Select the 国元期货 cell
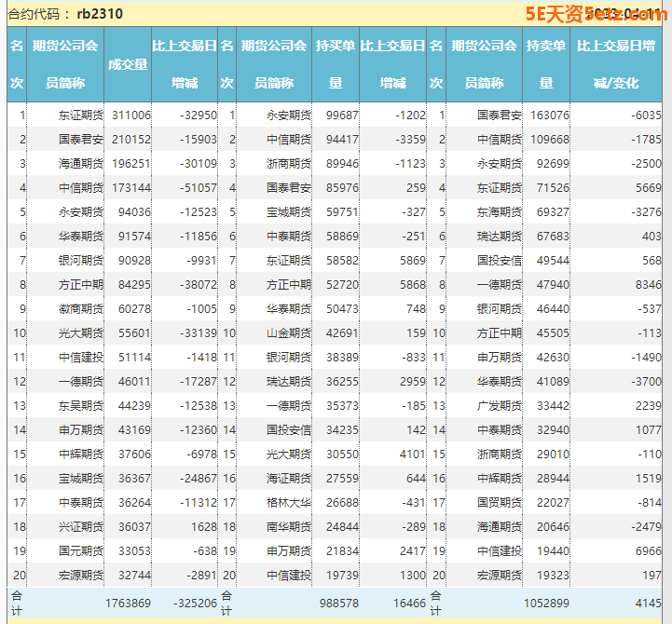This screenshot has width=672, height=624. pyautogui.click(x=81, y=550)
